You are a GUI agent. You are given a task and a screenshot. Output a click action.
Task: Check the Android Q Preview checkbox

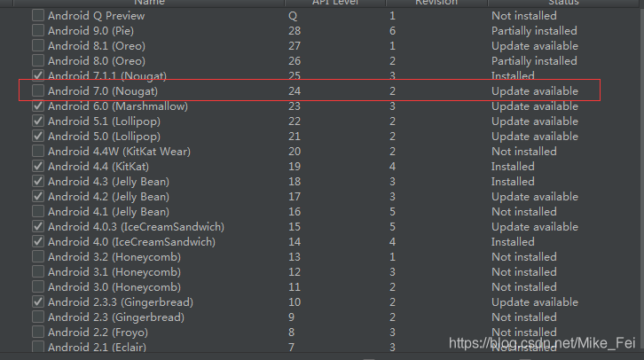[x=38, y=16]
